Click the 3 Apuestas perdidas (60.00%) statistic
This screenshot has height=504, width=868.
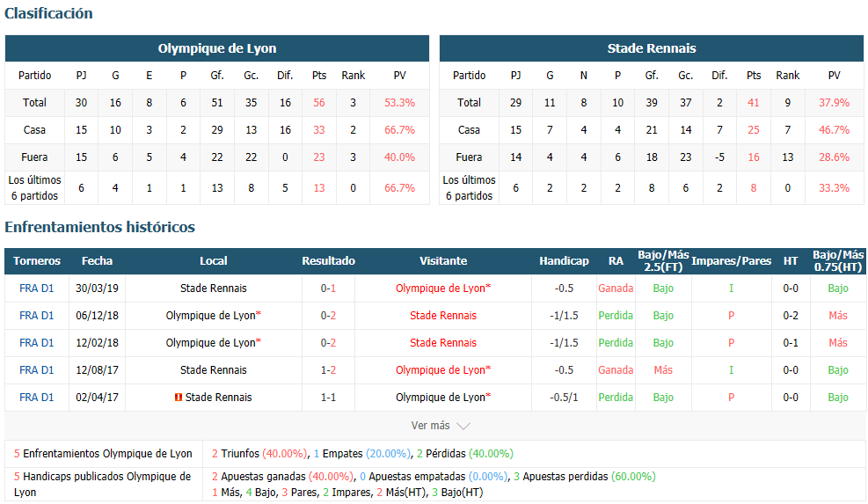tap(585, 477)
